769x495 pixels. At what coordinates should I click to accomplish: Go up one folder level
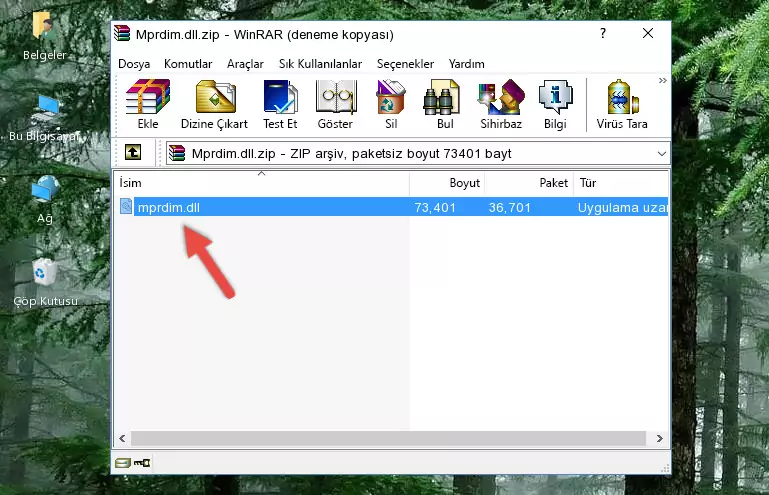pos(133,153)
